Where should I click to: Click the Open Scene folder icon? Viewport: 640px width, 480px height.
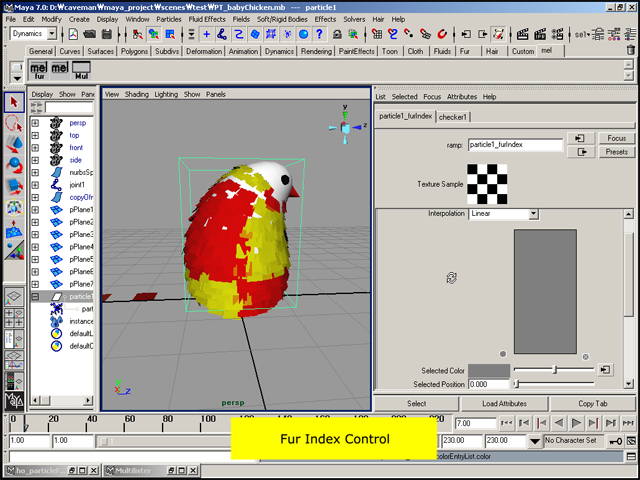pyautogui.click(x=89, y=34)
